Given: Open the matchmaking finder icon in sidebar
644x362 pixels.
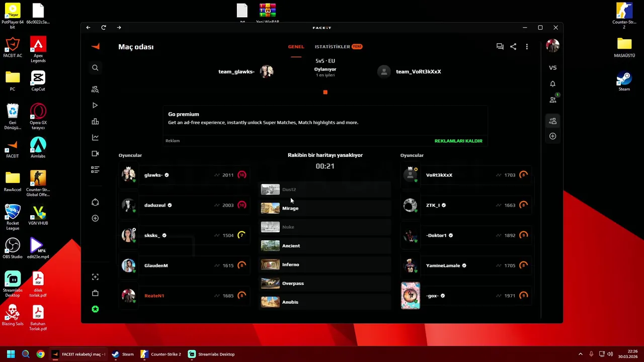Looking at the screenshot, I should pos(95,89).
